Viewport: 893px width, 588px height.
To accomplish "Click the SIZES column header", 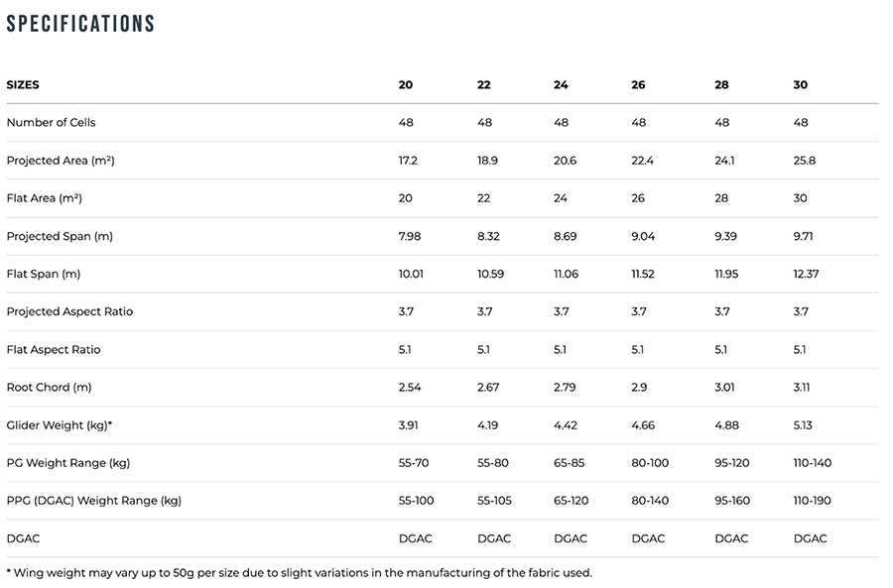I will coord(23,85).
